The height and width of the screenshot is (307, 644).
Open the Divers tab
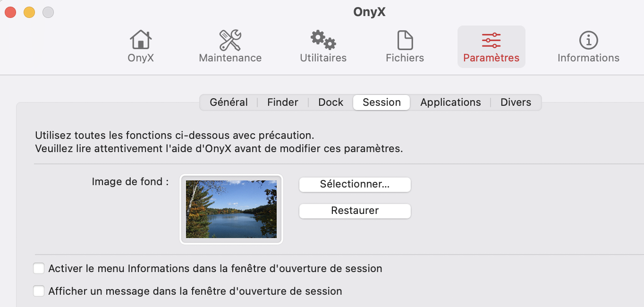516,102
